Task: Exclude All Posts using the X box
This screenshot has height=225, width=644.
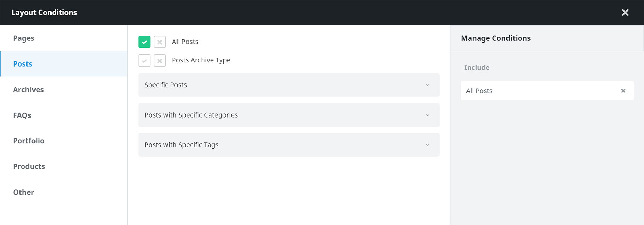Action: pos(159,42)
